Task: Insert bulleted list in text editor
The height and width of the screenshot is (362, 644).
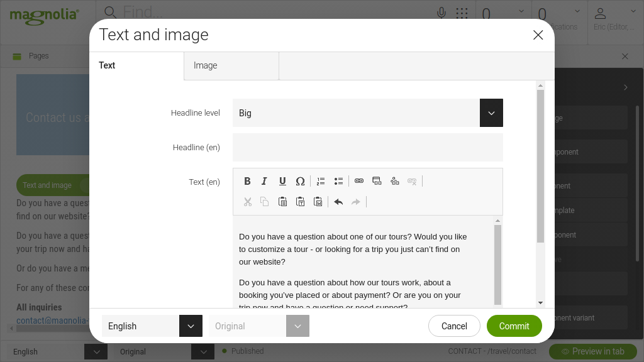Action: click(x=338, y=181)
